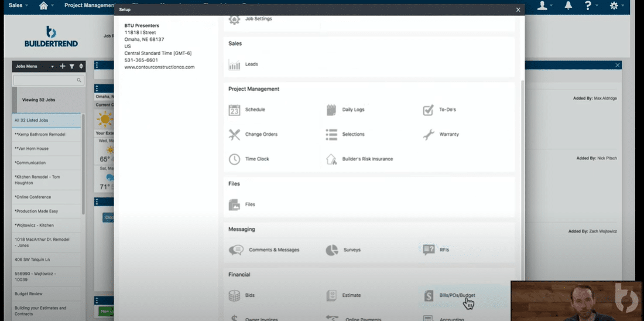The height and width of the screenshot is (321, 644).
Task: Open the notifications bell icon
Action: [568, 5]
